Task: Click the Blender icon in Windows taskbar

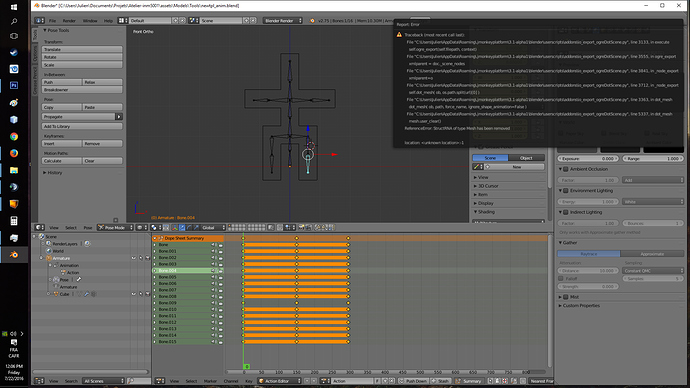Action: [14, 255]
